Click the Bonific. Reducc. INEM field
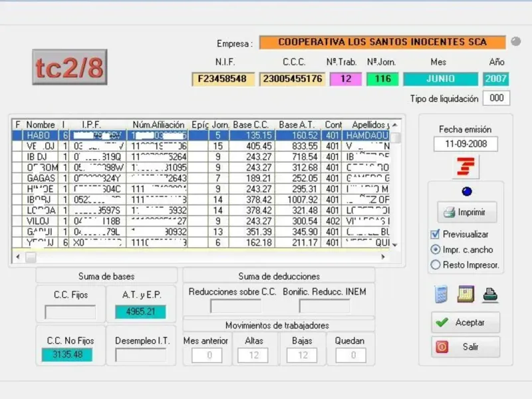Image resolution: width=532 pixels, height=399 pixels. pos(325,307)
